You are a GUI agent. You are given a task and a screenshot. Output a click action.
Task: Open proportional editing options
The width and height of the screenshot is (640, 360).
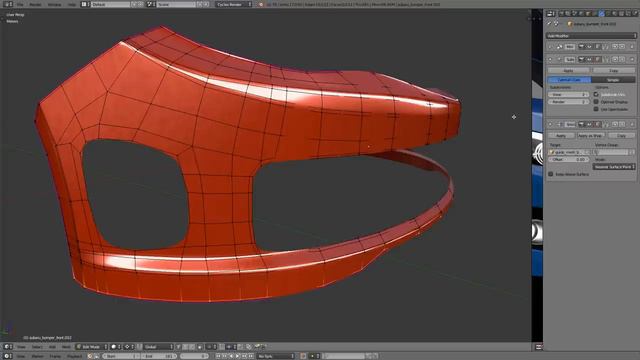[211, 347]
